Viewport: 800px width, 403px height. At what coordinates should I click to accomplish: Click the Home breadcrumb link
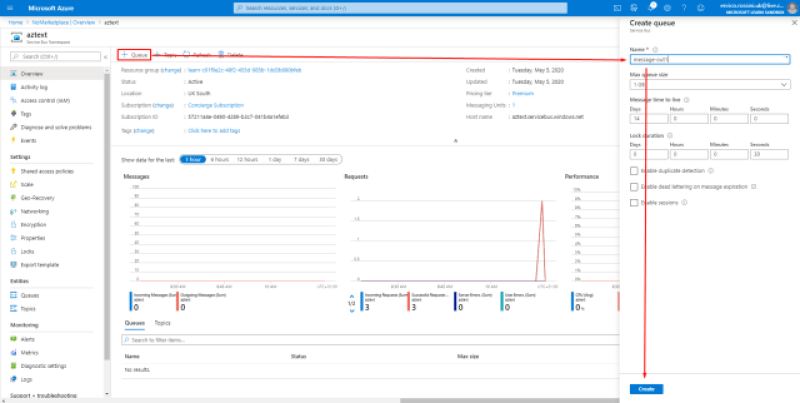[x=15, y=23]
